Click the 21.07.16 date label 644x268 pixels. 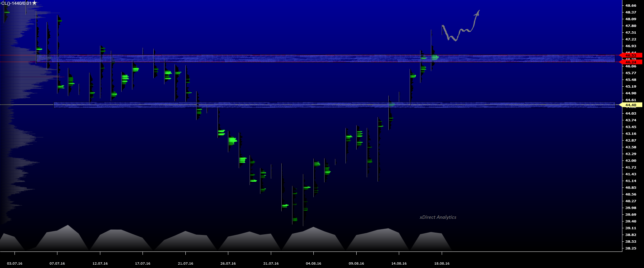[185, 264]
